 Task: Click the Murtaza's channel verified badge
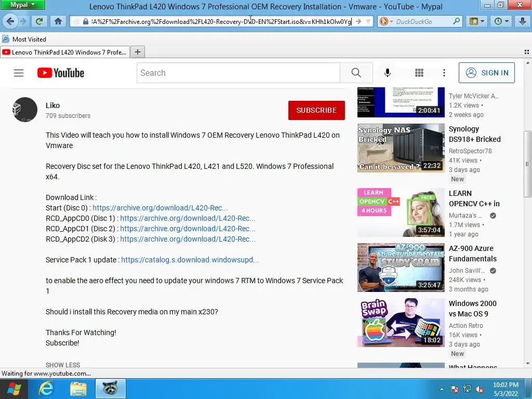tap(493, 216)
